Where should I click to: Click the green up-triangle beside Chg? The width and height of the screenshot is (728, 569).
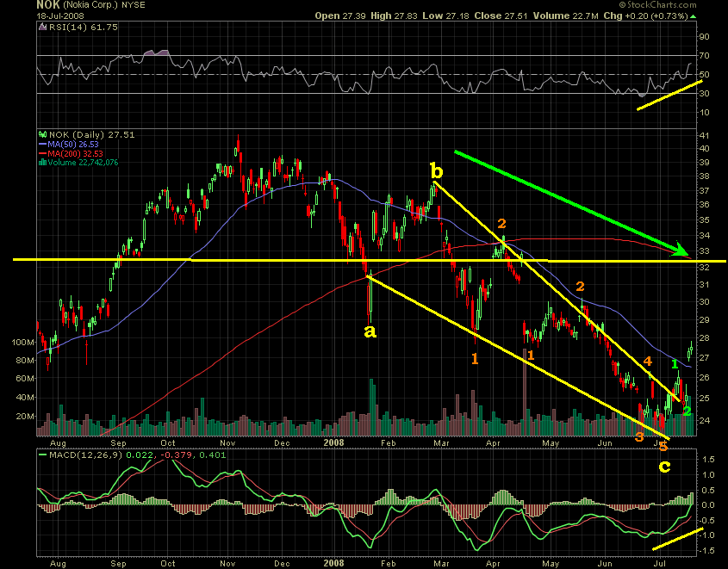tap(694, 16)
